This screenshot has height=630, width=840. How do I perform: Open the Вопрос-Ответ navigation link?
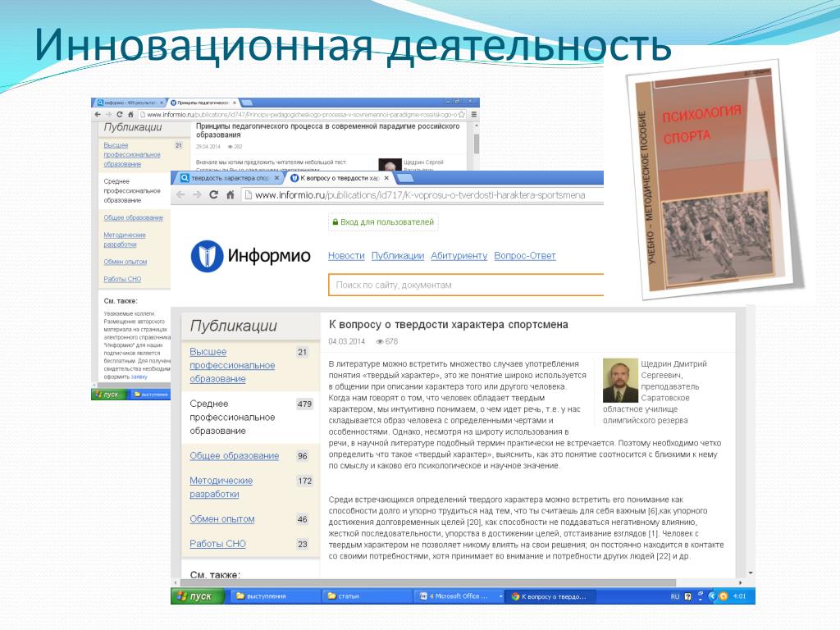pyautogui.click(x=524, y=256)
